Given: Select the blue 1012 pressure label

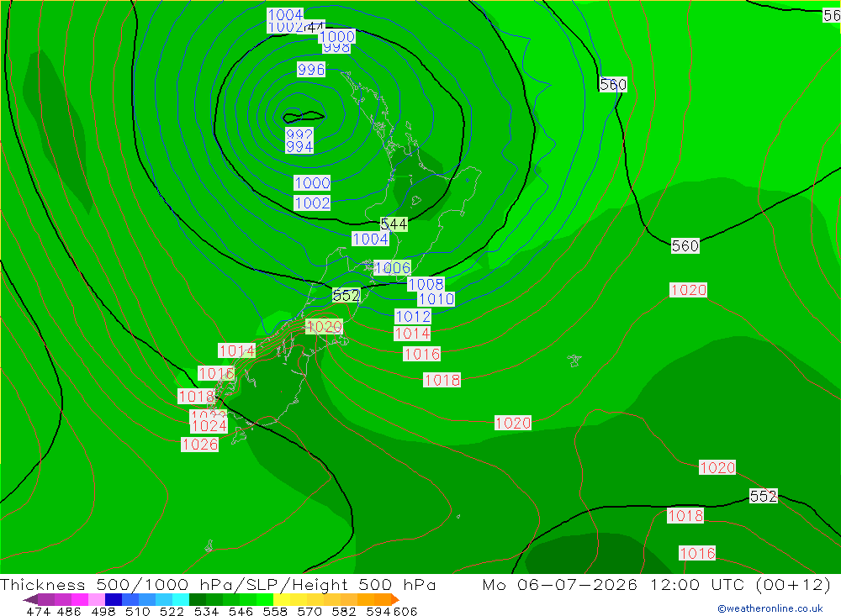Looking at the screenshot, I should [x=413, y=316].
